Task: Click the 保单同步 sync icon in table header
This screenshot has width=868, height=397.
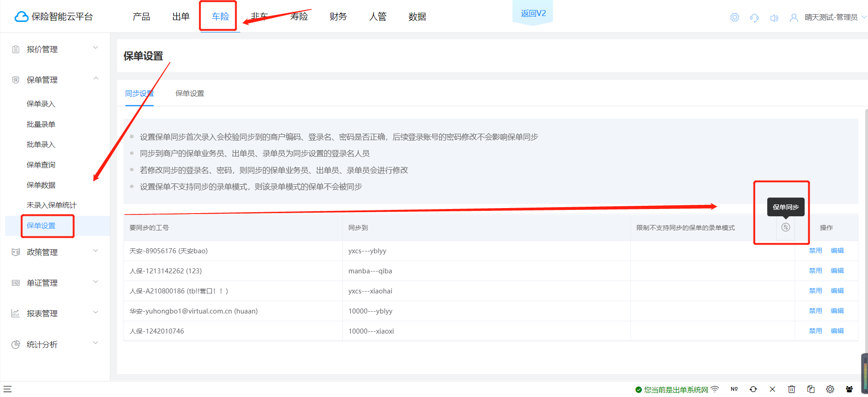Action: (785, 227)
